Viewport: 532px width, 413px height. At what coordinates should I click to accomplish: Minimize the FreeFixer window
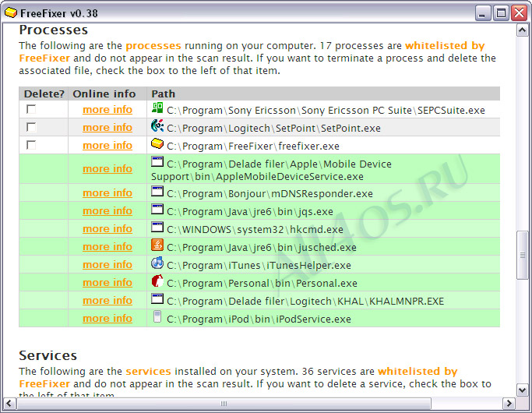coord(482,13)
